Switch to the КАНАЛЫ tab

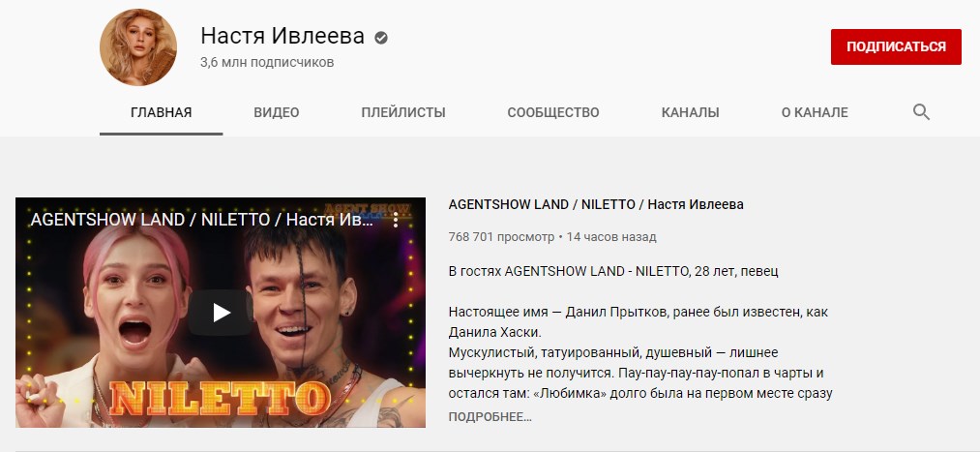click(x=690, y=112)
